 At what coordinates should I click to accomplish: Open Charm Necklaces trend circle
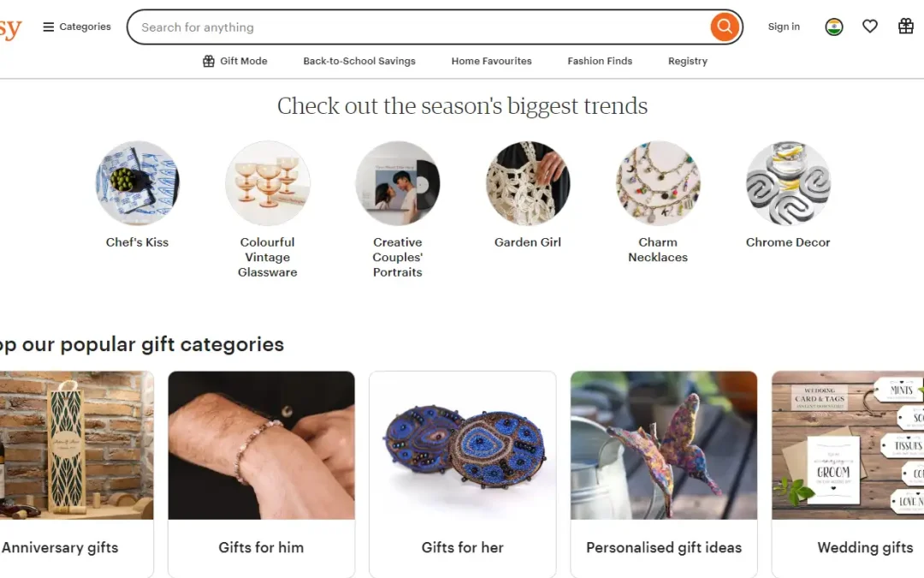click(x=658, y=183)
